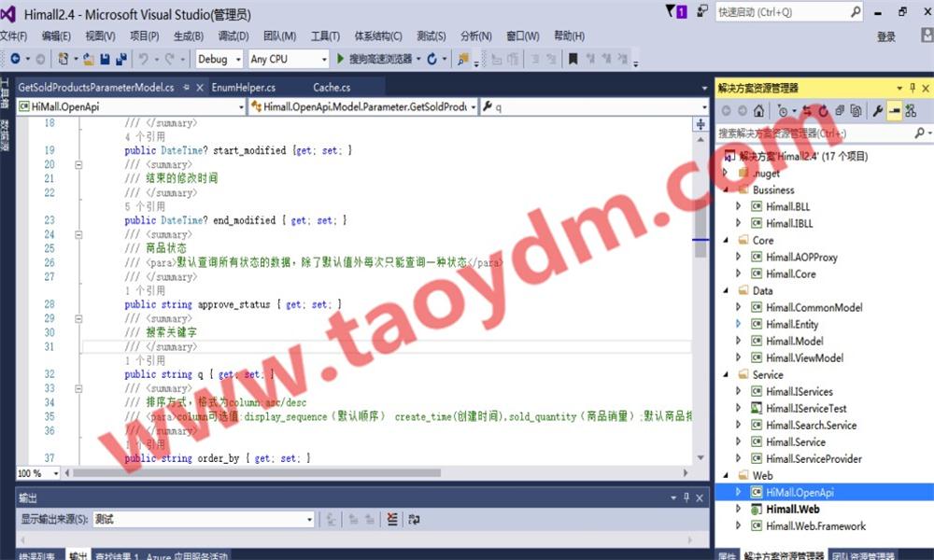Toggle auto-hide pin on Output panel
The width and height of the screenshot is (934, 560).
pyautogui.click(x=686, y=497)
